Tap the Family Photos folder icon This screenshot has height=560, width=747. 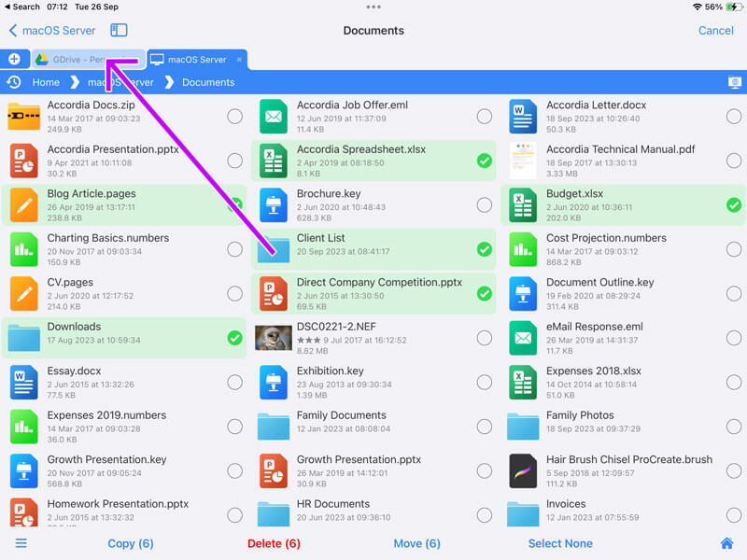pyautogui.click(x=523, y=426)
